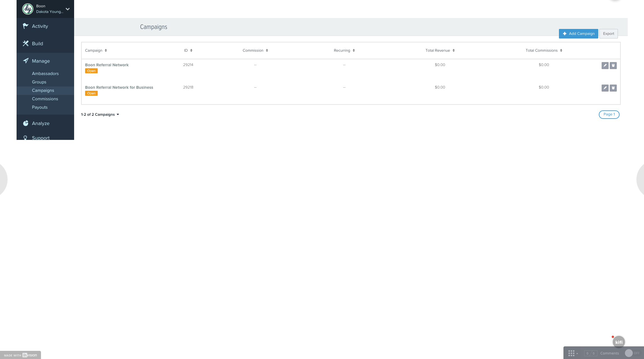Open the Groups sidebar item
This screenshot has height=359, width=644.
[x=39, y=82]
